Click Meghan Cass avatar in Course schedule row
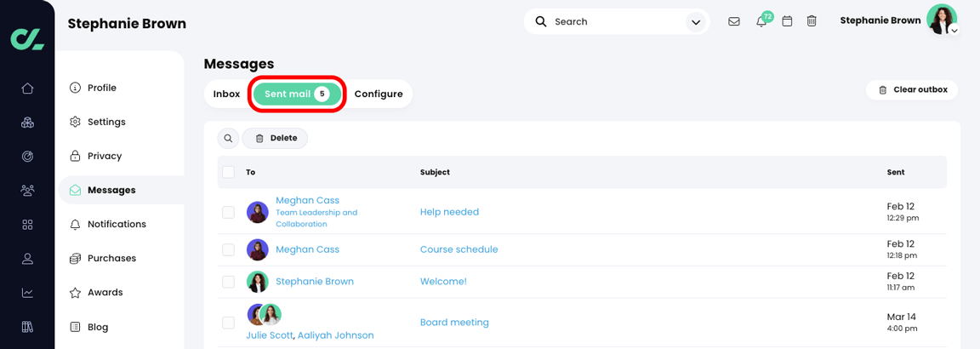980x349 pixels. pos(258,249)
